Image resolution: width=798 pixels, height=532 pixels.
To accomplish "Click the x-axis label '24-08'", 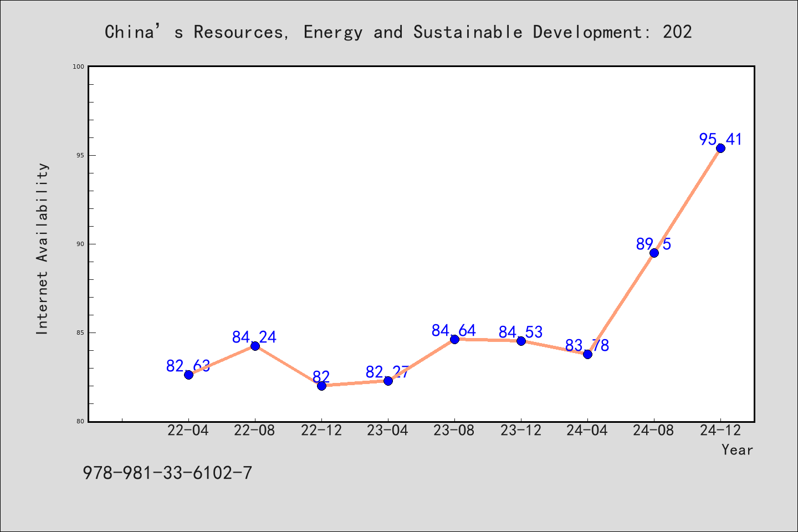I will tap(654, 431).
